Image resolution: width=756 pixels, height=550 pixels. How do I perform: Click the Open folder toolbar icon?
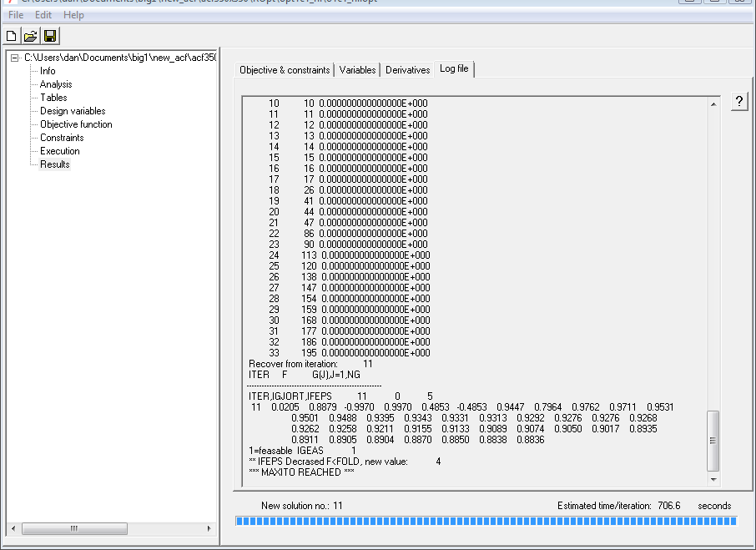click(x=30, y=36)
